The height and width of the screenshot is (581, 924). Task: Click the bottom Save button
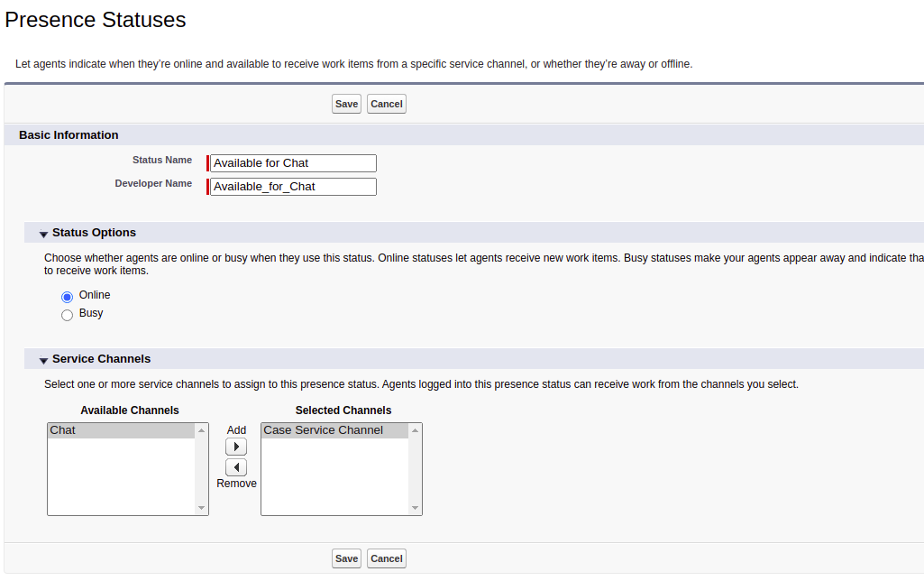[x=346, y=558]
